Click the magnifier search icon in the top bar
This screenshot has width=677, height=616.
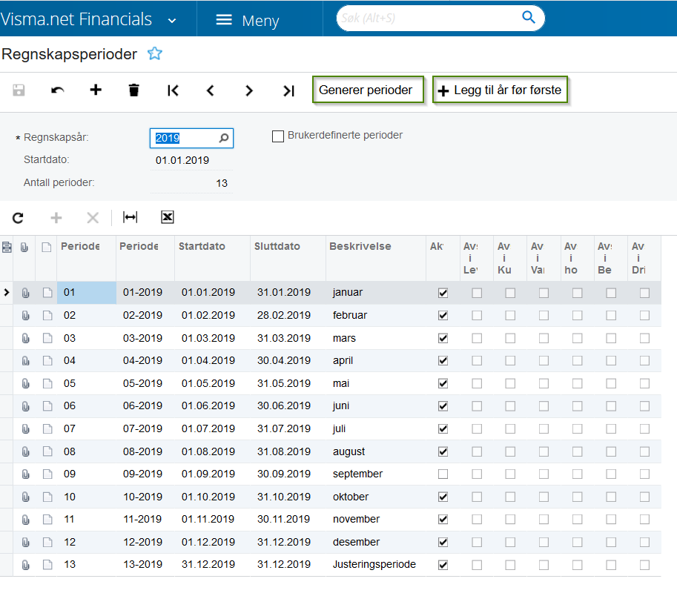click(x=529, y=17)
